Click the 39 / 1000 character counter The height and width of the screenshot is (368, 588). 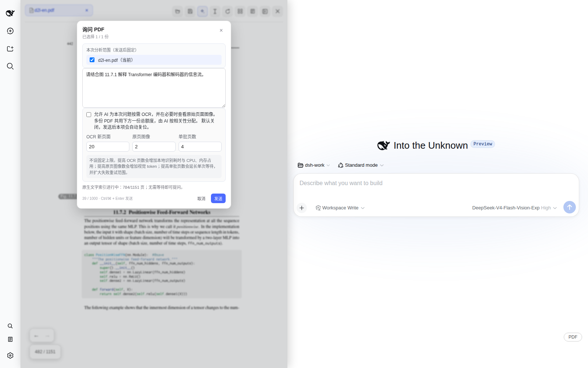pyautogui.click(x=90, y=198)
